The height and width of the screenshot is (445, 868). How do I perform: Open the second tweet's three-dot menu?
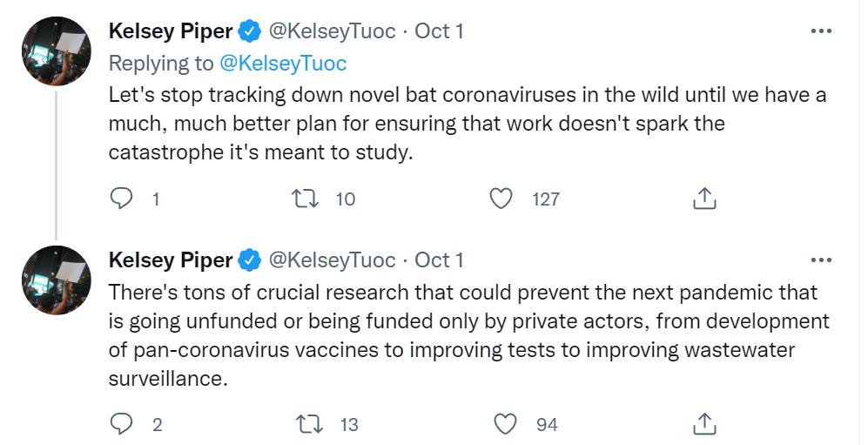click(x=821, y=260)
